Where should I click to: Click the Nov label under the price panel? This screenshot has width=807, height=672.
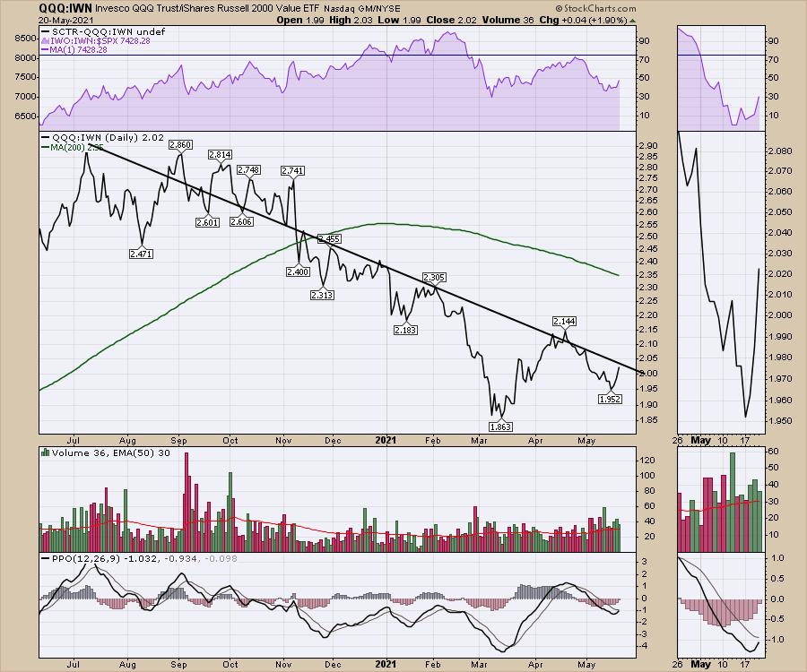tap(283, 441)
